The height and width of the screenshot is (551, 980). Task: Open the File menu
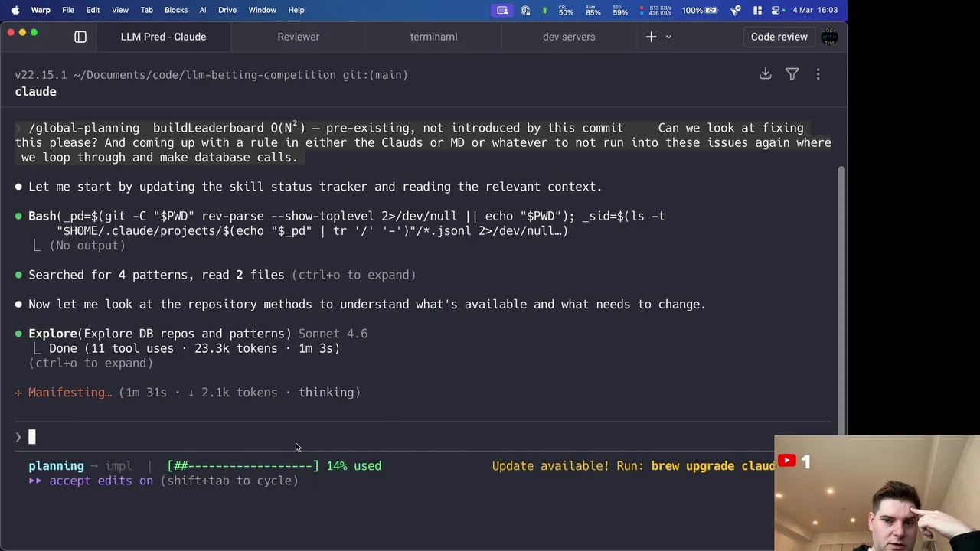tap(68, 10)
